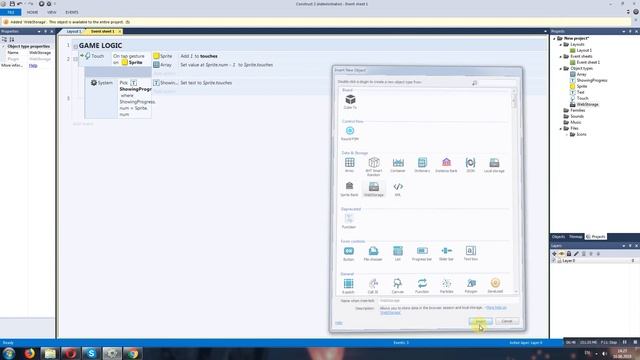The image size is (640, 360).
Task: Select the Local storage plugin icon
Action: [494, 164]
